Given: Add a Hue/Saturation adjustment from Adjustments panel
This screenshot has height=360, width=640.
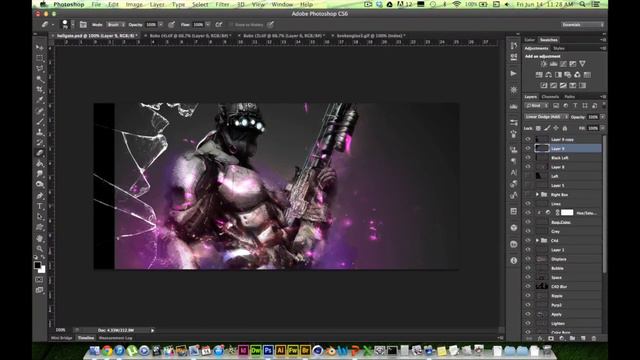Looking at the screenshot, I should point(539,75).
